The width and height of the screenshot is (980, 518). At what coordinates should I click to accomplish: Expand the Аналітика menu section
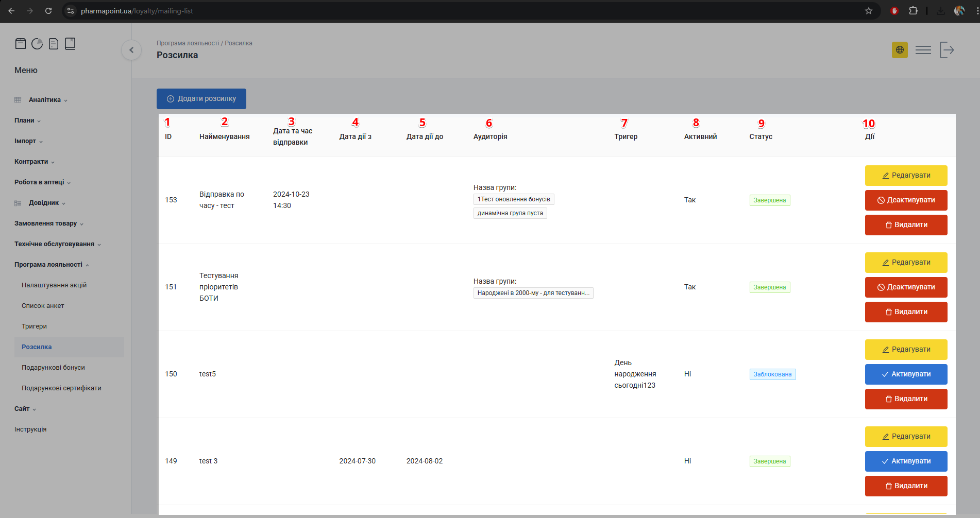tap(45, 100)
